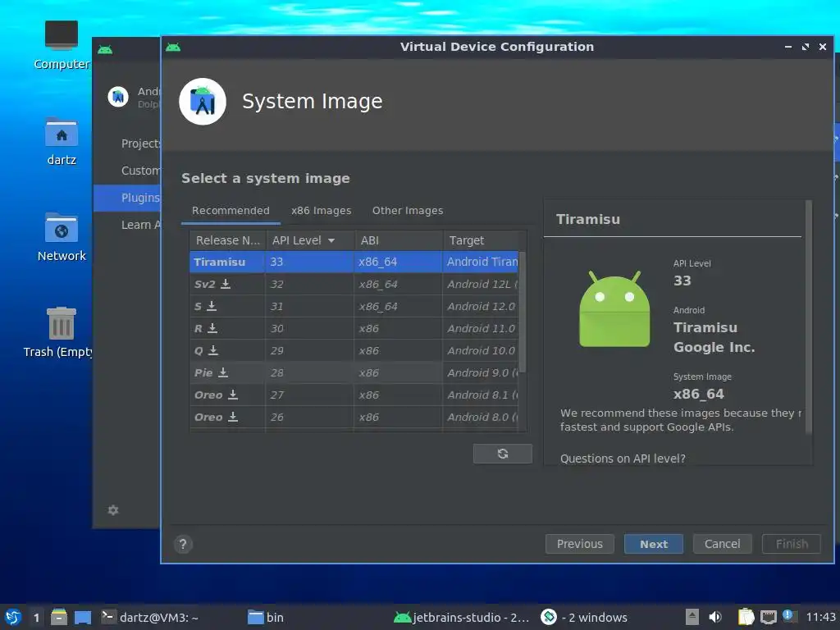Click the notification alert tray icon
The height and width of the screenshot is (630, 840).
click(x=788, y=615)
